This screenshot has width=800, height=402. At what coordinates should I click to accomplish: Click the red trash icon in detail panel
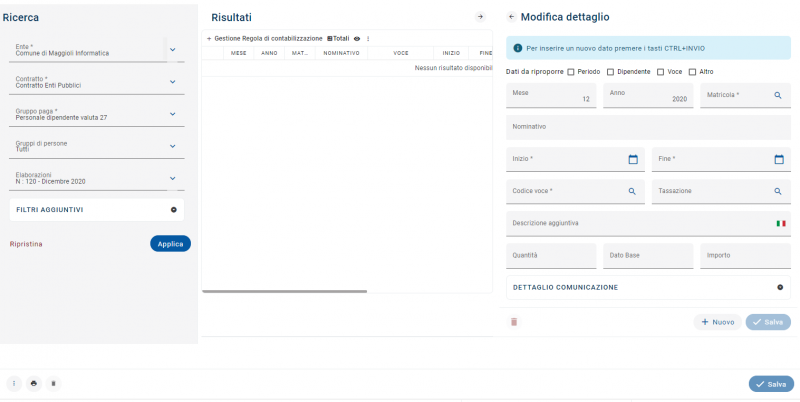pyautogui.click(x=514, y=322)
